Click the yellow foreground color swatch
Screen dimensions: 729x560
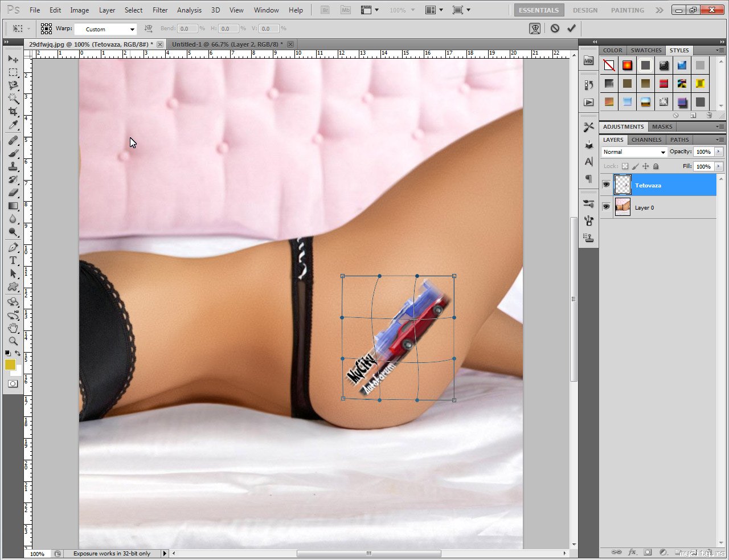click(10, 365)
